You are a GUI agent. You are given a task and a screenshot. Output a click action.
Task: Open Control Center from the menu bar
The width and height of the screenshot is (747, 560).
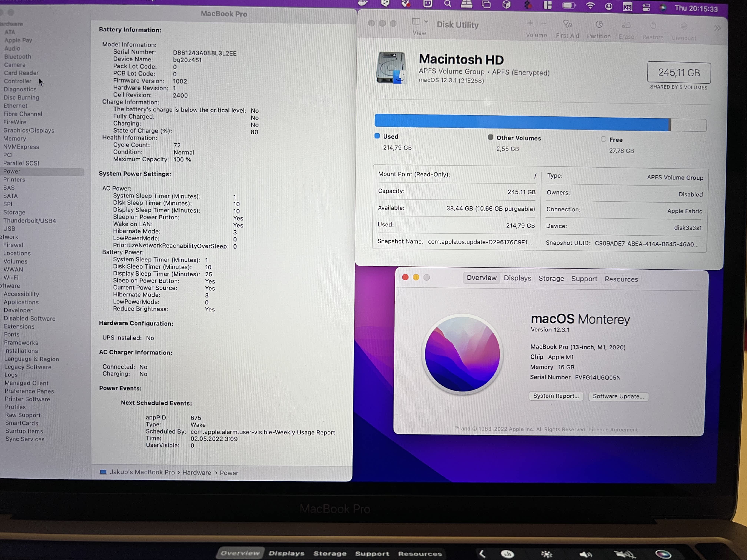(646, 7)
